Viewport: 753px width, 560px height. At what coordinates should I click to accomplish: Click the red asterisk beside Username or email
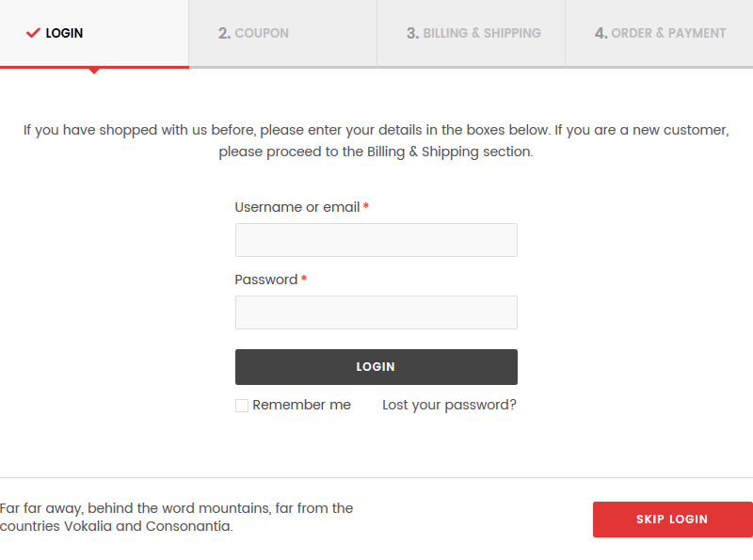[364, 206]
